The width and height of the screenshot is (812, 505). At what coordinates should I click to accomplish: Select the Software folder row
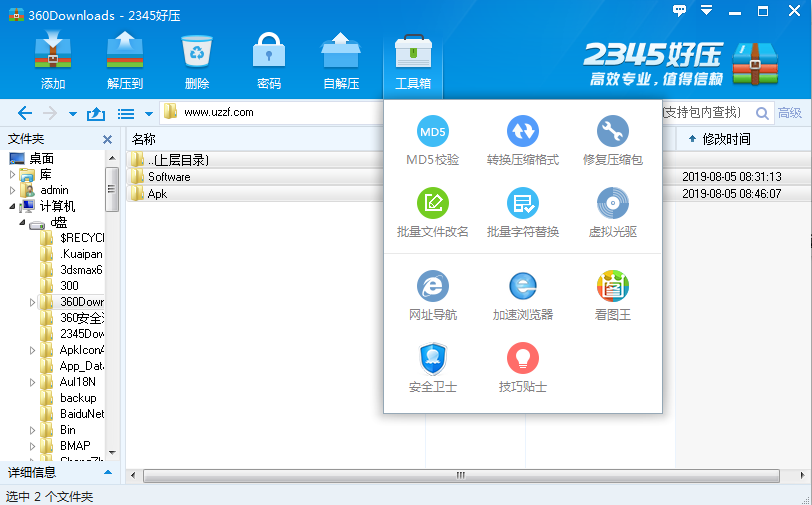(255, 177)
